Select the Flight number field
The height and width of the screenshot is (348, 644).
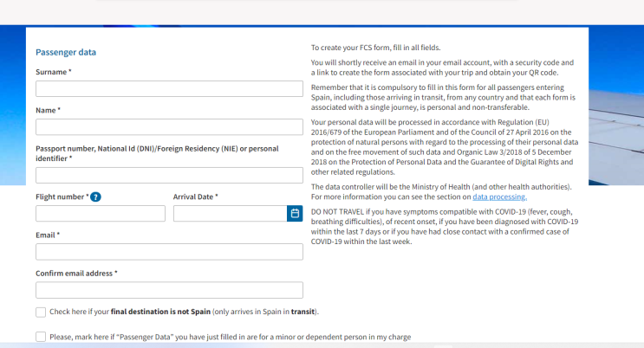[101, 214]
